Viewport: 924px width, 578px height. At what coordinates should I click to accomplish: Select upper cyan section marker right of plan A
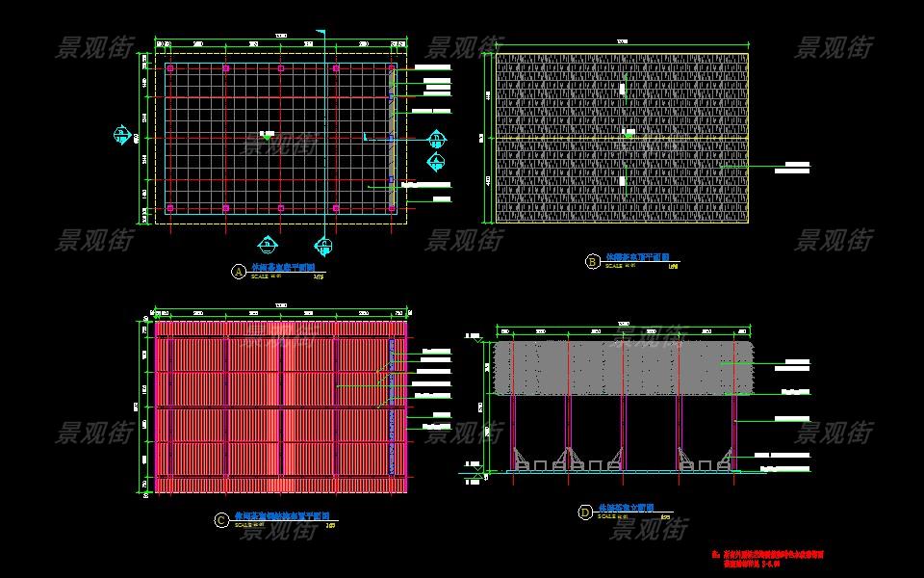point(436,137)
